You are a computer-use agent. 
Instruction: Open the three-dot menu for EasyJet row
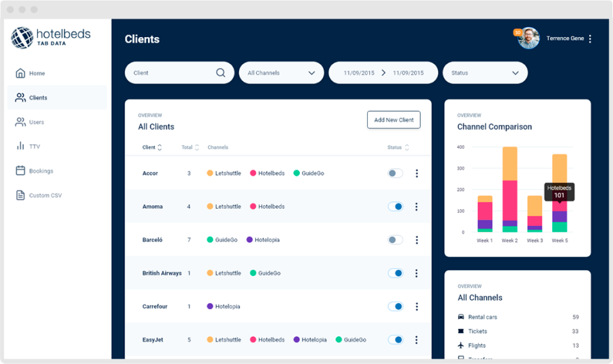pos(416,340)
